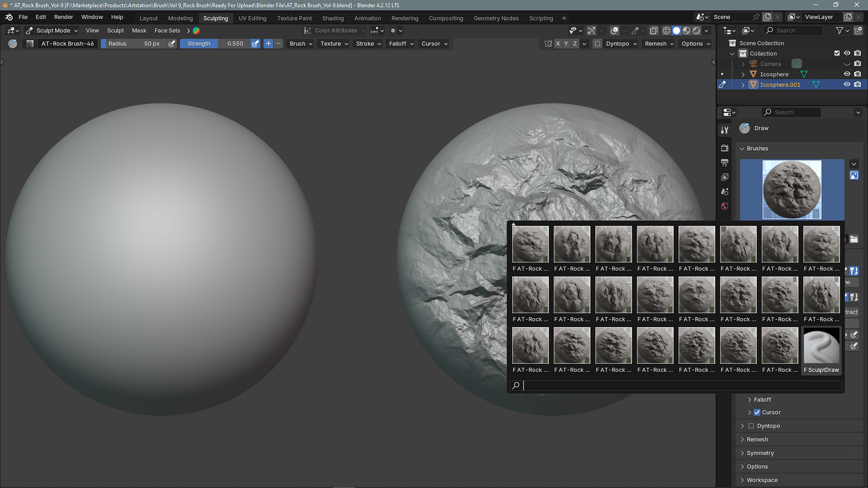Open the Output properties printer icon
This screenshot has height=488, width=868.
tap(724, 162)
